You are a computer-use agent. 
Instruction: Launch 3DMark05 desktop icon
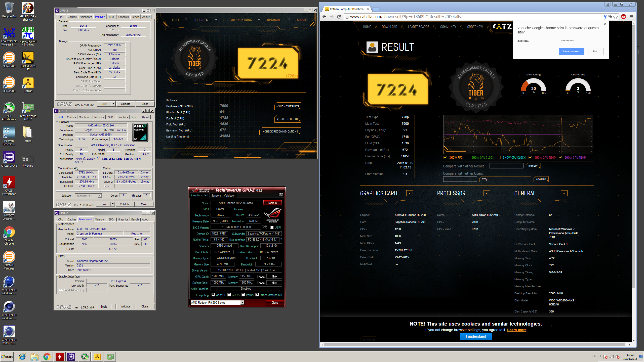pyautogui.click(x=9, y=60)
